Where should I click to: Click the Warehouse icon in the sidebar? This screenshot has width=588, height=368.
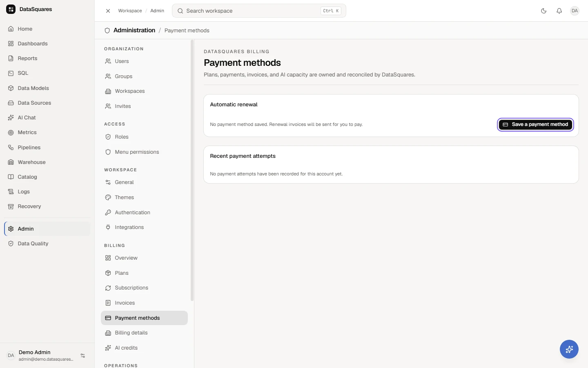click(11, 162)
